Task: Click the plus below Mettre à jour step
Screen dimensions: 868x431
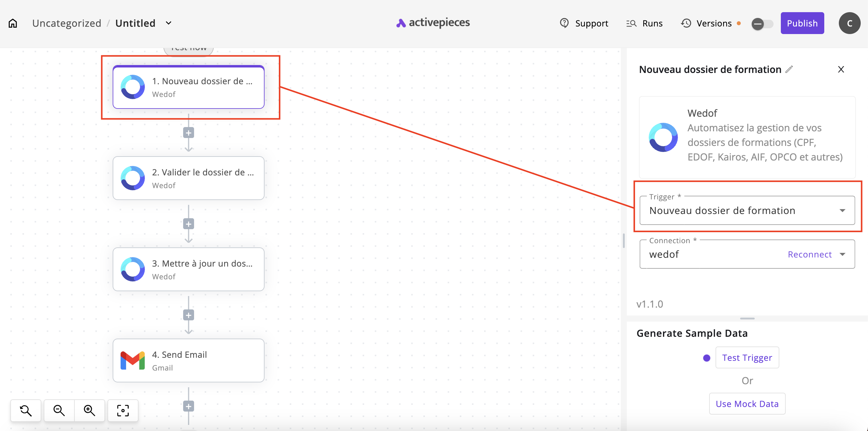Action: [x=188, y=315]
